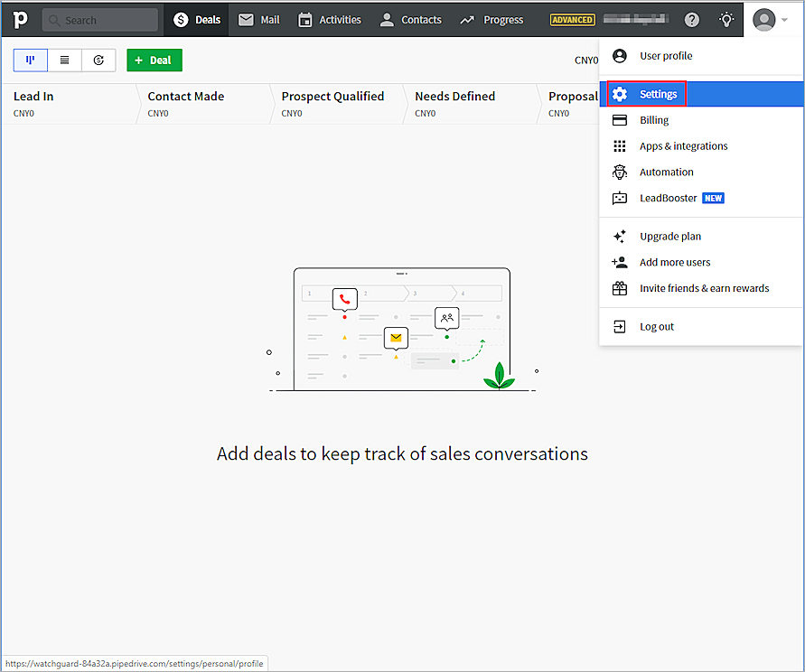Image resolution: width=805 pixels, height=672 pixels.
Task: Click the Automation robot icon
Action: [x=620, y=173]
